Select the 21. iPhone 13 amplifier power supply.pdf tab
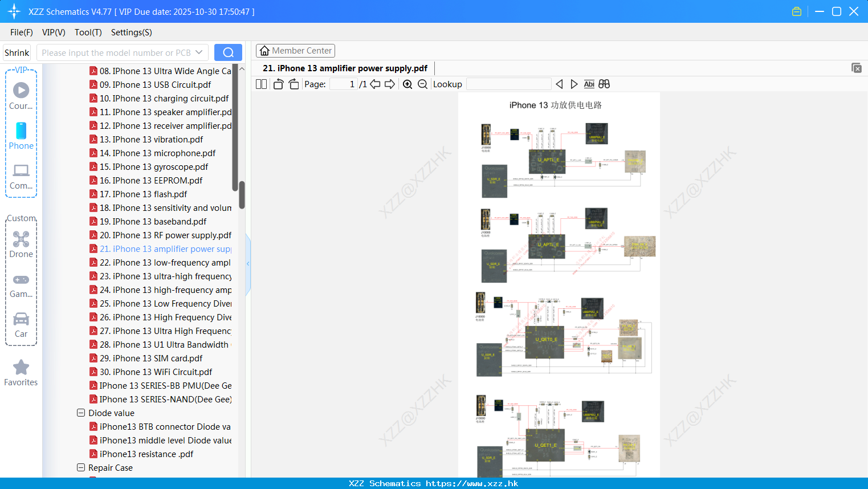This screenshot has height=489, width=868. (345, 68)
